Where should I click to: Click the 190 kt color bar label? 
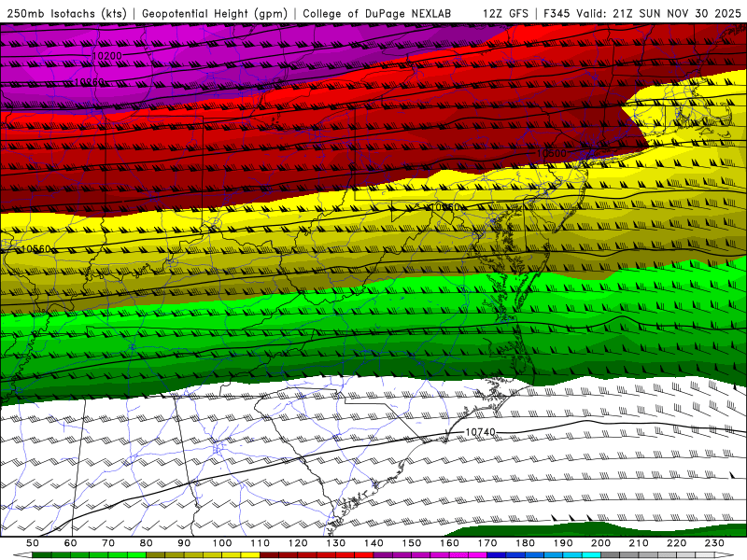coord(563,543)
